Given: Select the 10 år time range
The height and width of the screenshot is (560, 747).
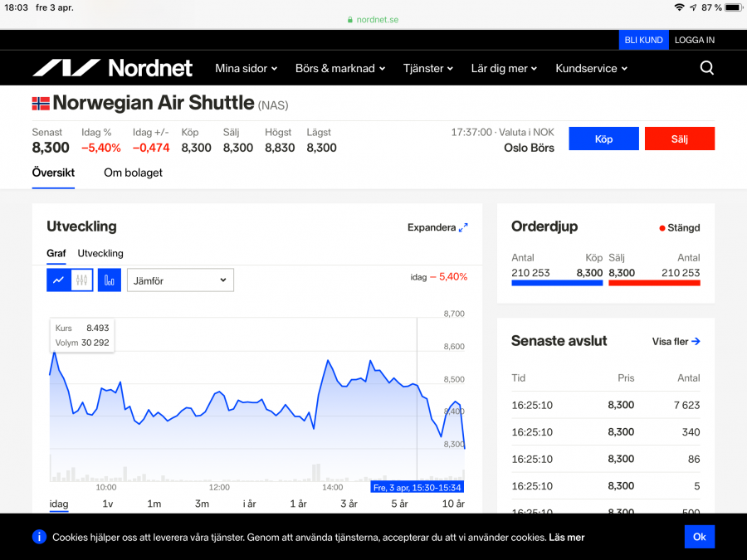Looking at the screenshot, I should tap(453, 504).
